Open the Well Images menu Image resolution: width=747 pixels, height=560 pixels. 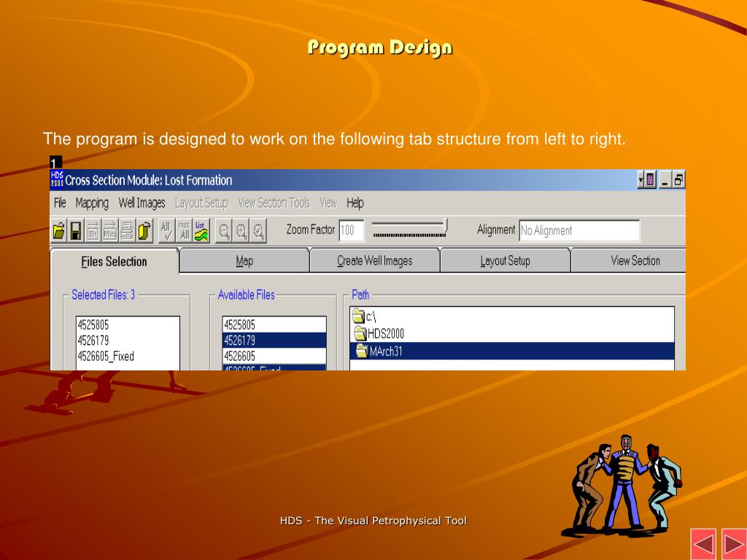click(x=142, y=203)
